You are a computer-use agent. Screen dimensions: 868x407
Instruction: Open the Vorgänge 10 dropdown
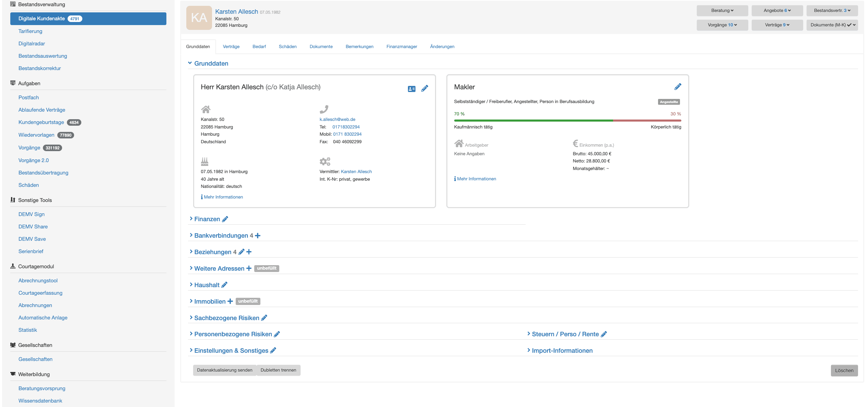coord(722,25)
